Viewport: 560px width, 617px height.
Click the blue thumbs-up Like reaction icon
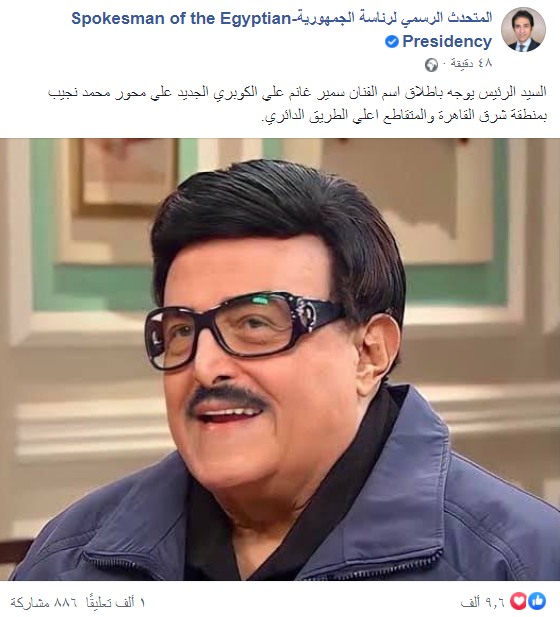tap(537, 601)
